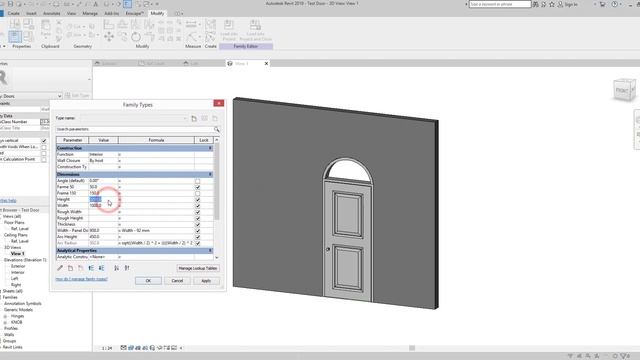Toggle Always vertical checkbox in Properties

(x=44, y=141)
